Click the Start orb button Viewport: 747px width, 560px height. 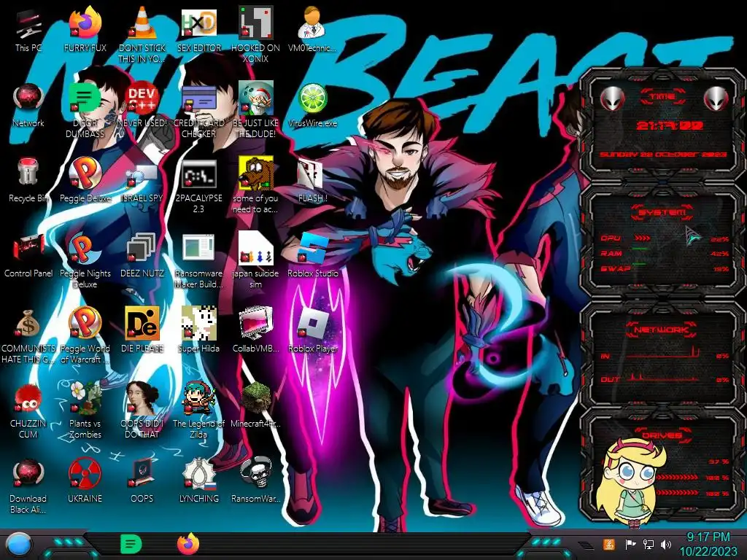[18, 545]
